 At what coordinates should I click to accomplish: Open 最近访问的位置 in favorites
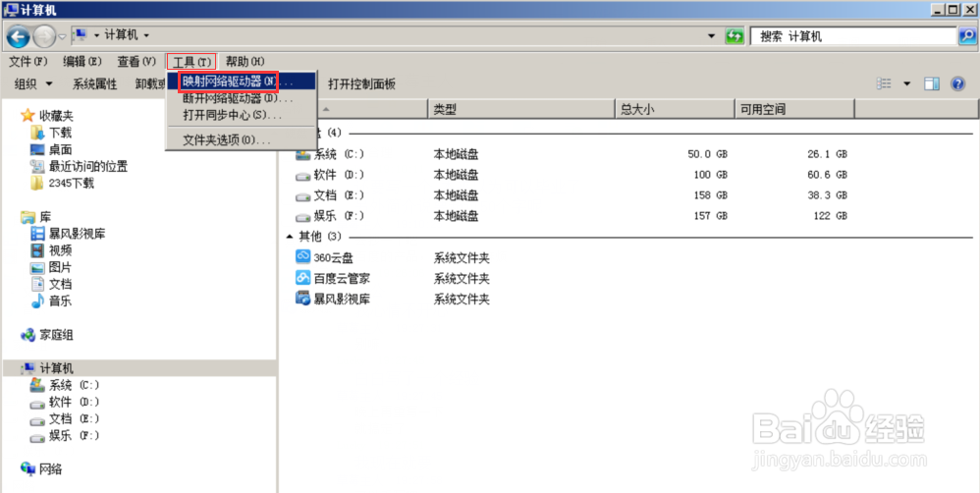click(x=88, y=166)
